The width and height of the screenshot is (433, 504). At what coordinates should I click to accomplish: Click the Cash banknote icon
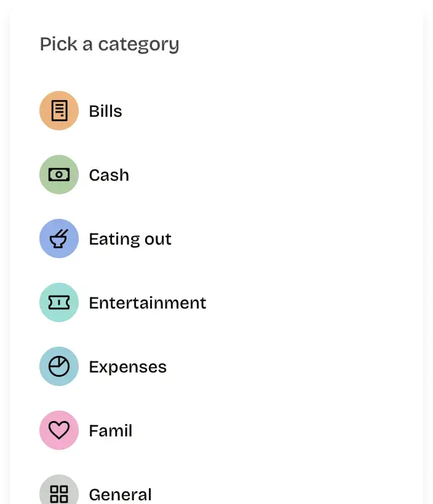pos(59,175)
